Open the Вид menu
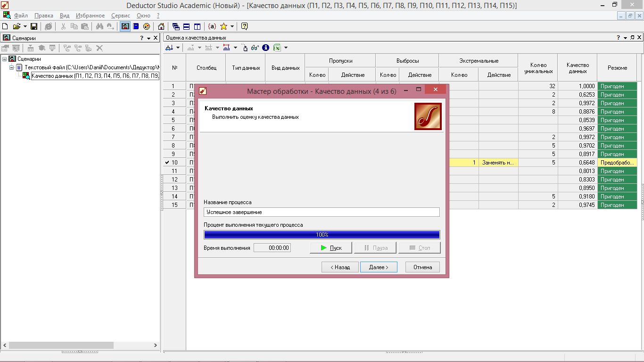Image resolution: width=644 pixels, height=362 pixels. (65, 16)
